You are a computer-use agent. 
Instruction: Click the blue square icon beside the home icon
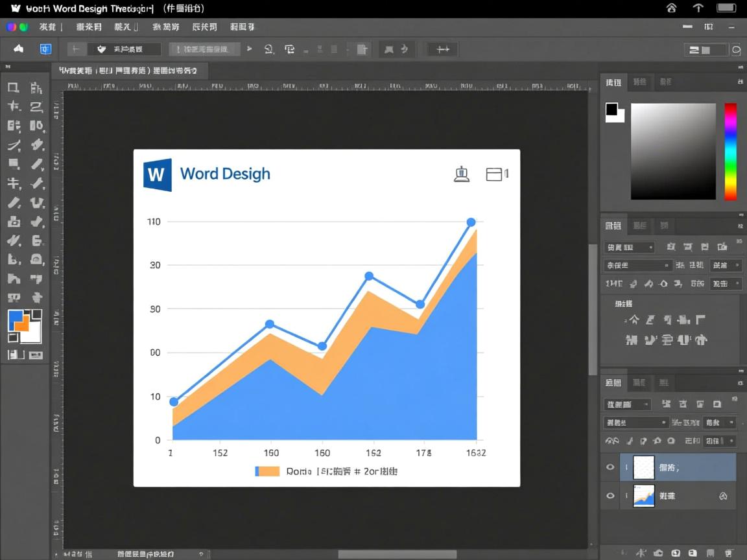point(45,49)
